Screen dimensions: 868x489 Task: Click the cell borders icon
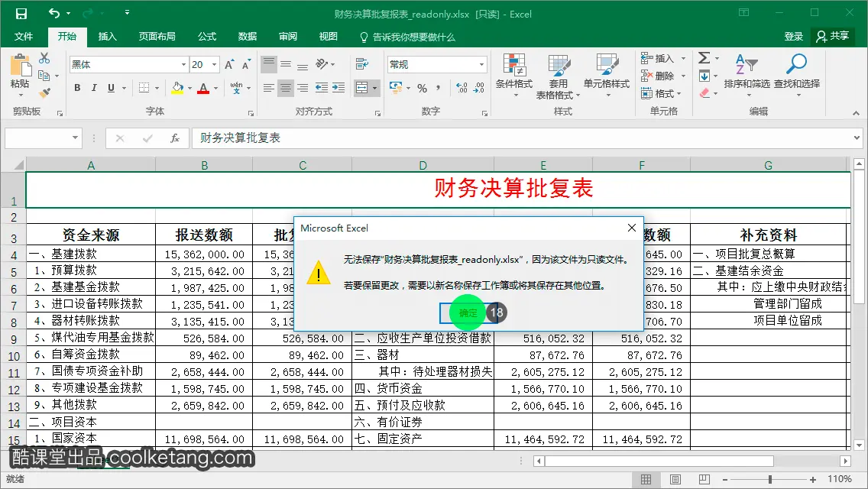pos(144,88)
